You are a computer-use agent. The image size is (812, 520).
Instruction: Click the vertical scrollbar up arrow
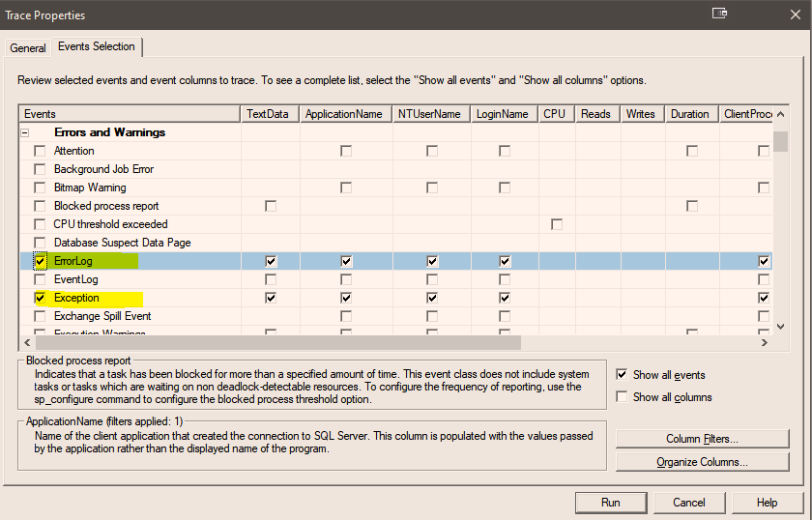point(780,114)
